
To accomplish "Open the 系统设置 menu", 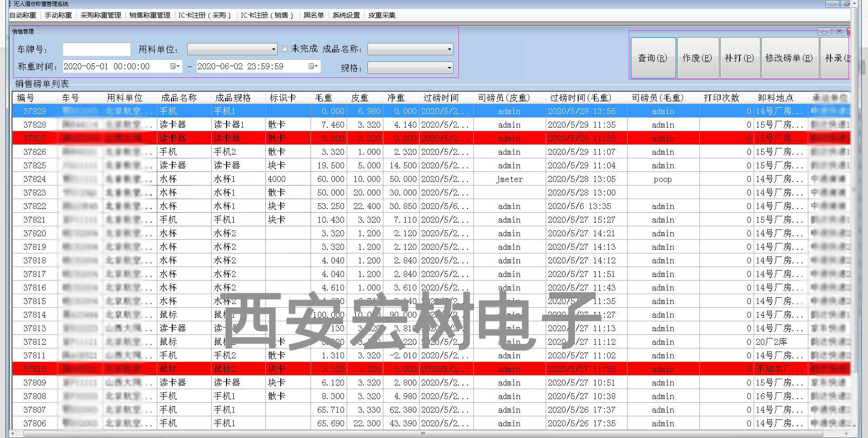I will 346,15.
